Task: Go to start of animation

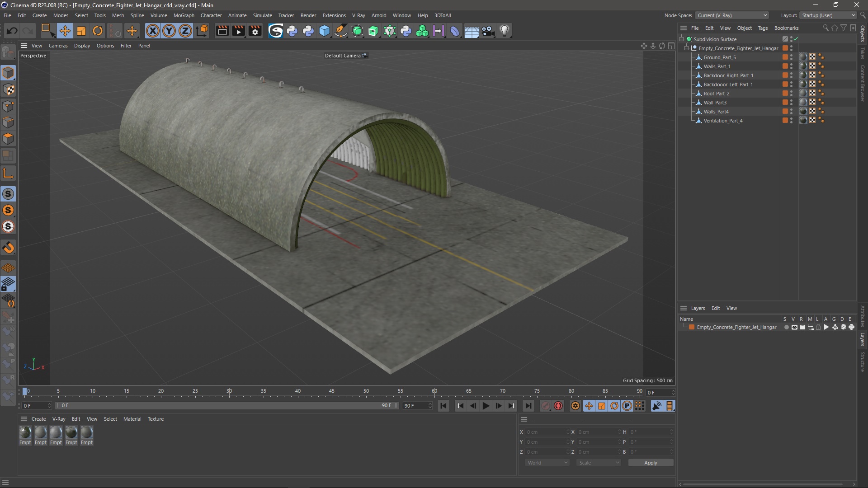Action: click(443, 406)
